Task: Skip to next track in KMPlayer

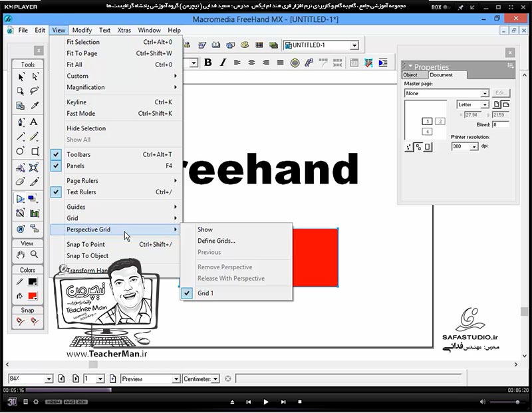Action: click(283, 402)
